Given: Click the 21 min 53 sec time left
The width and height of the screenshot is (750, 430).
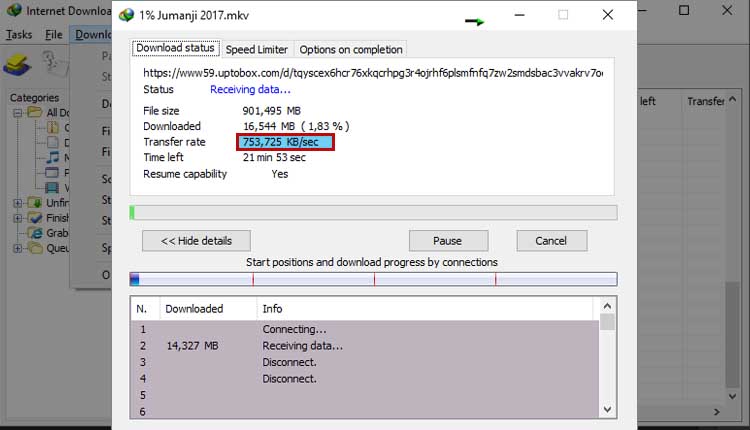Looking at the screenshot, I should (x=274, y=157).
